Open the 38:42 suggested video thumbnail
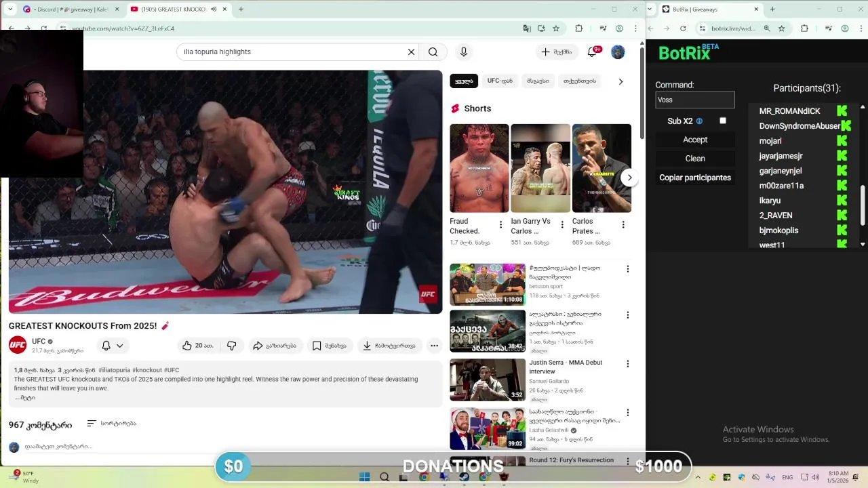Viewport: 868px width, 488px height. (x=488, y=331)
